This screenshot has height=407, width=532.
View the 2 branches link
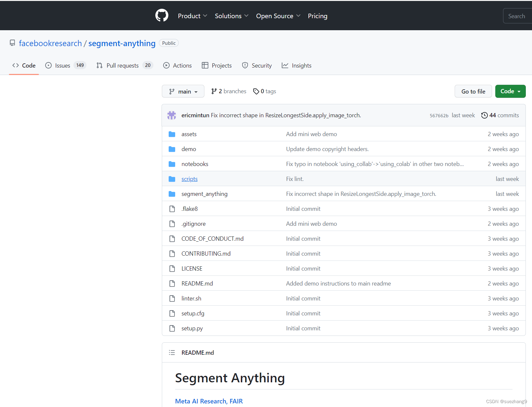(229, 91)
